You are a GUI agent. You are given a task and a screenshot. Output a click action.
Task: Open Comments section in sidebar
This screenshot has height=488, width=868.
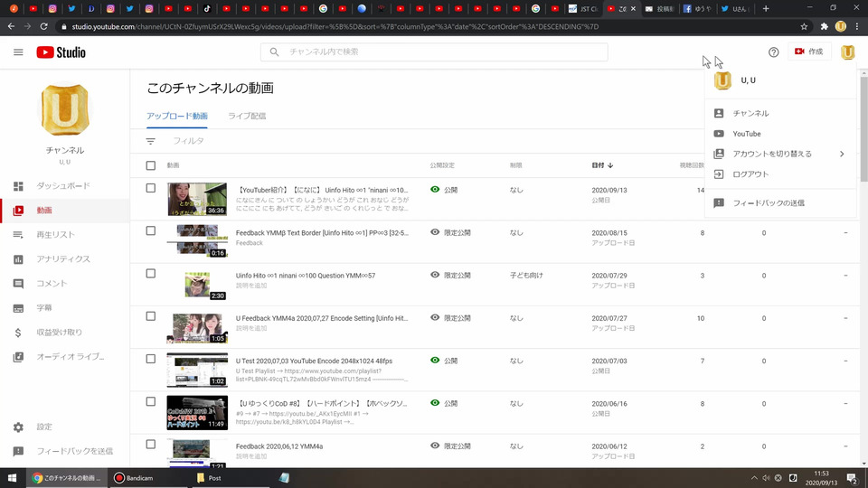(x=52, y=284)
